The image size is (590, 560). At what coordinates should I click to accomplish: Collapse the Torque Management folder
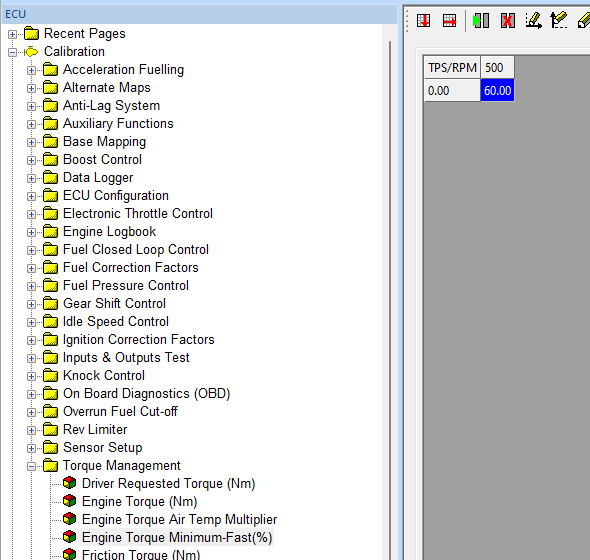pyautogui.click(x=32, y=466)
